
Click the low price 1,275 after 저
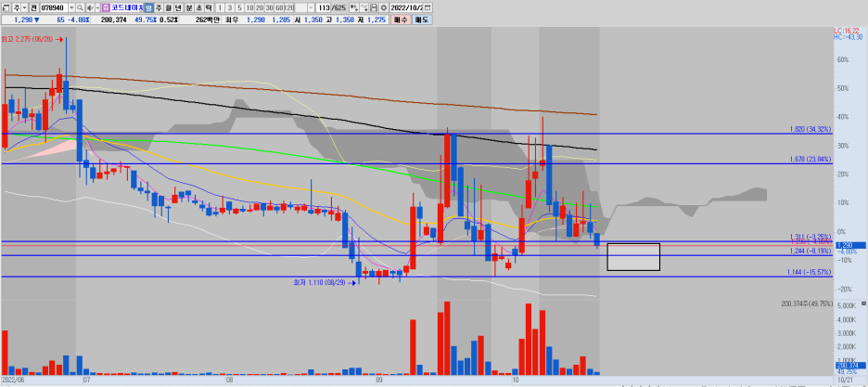pyautogui.click(x=377, y=19)
